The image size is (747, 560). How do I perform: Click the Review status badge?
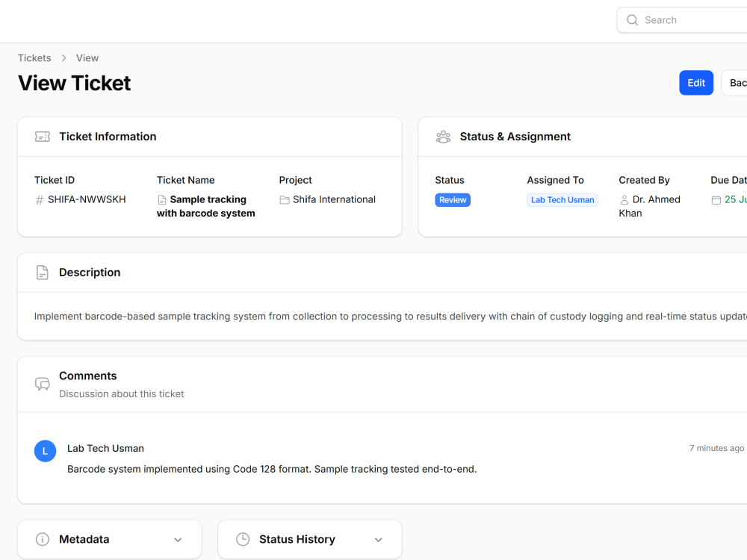(x=453, y=200)
